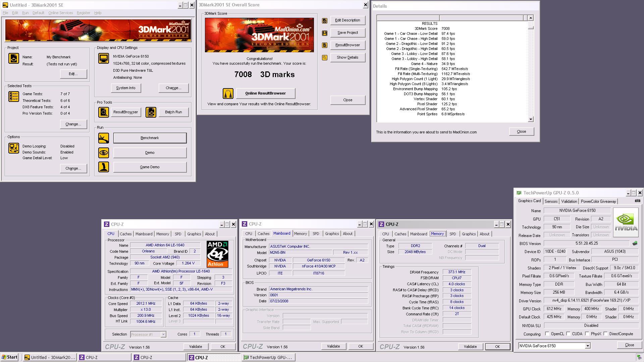
Task: Click the Details list scroll up arrow
Action: point(531,18)
